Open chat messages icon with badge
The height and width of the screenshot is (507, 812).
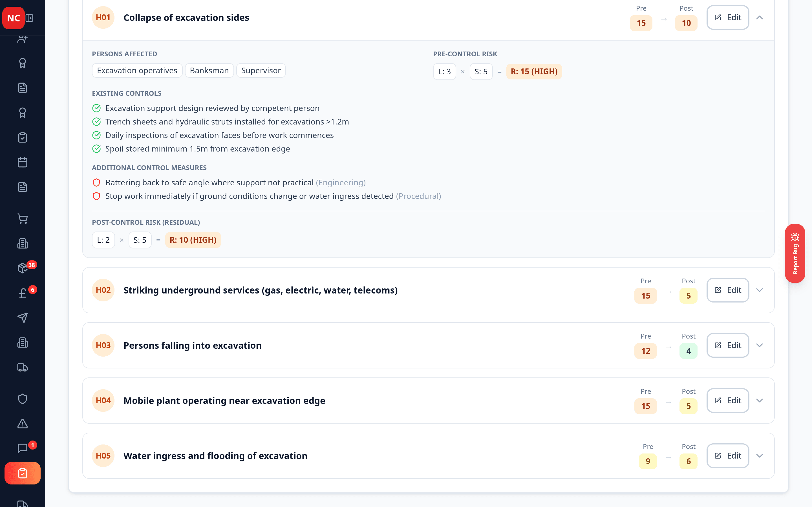pyautogui.click(x=23, y=448)
